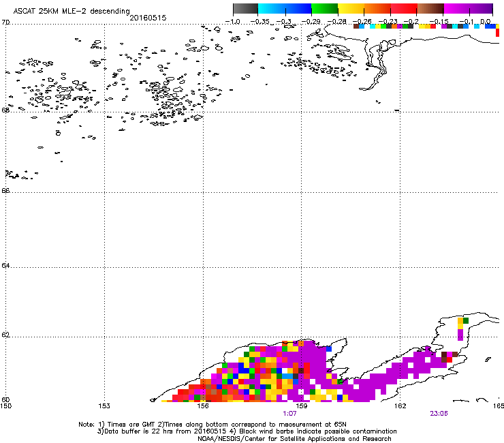
Task: Click the title 'ASCAT 25KM MLE-2 descending'
Action: click(72, 12)
